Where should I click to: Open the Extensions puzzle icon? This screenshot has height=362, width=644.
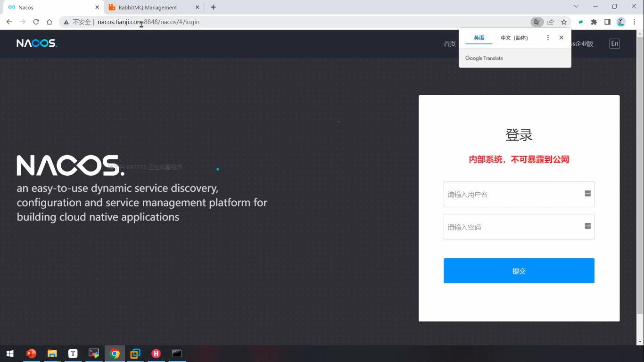tap(594, 22)
